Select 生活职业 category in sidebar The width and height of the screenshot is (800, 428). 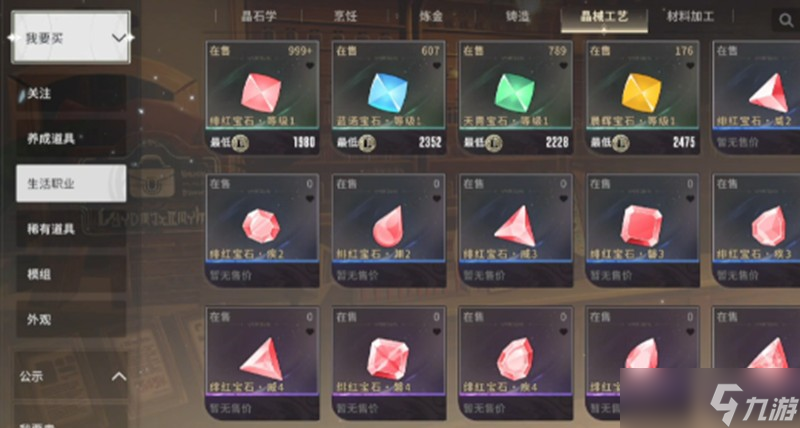tap(71, 183)
